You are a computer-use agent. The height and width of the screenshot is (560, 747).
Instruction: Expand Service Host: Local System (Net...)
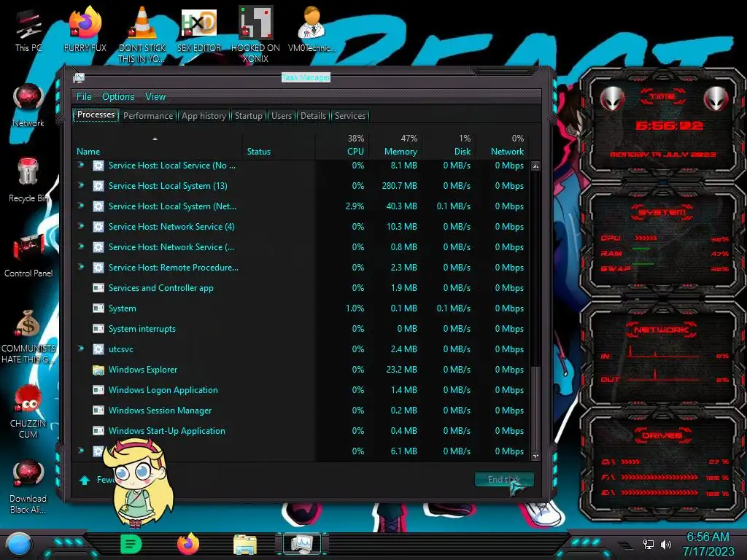81,206
